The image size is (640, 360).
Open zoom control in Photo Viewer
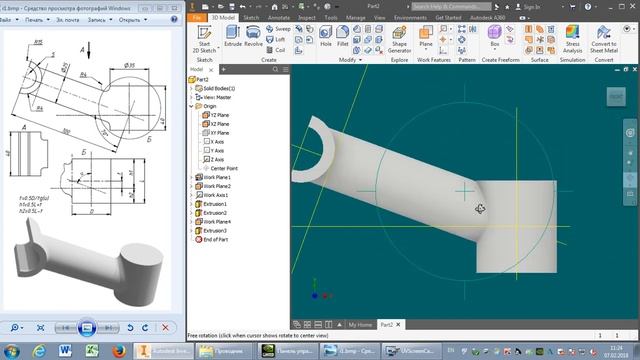[16, 328]
